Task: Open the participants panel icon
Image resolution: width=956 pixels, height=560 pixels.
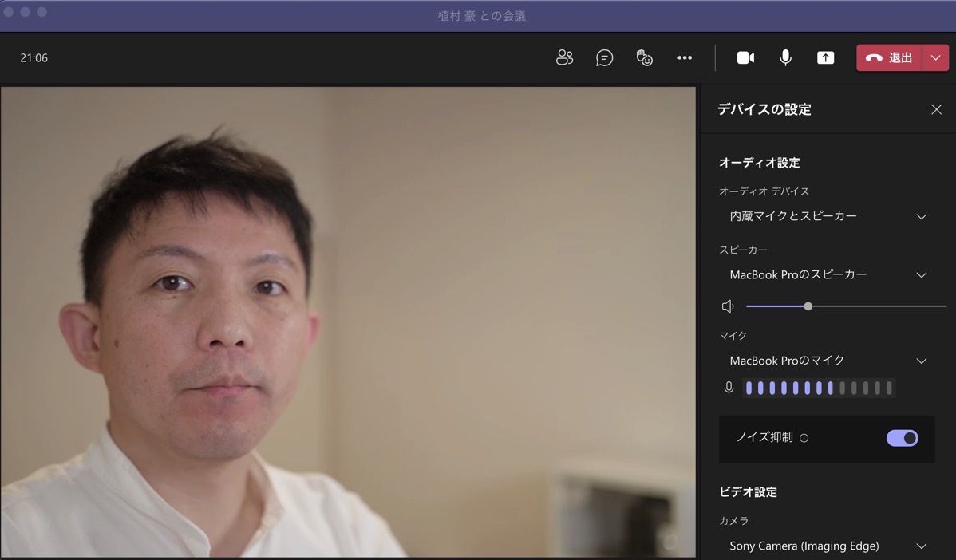Action: point(564,58)
